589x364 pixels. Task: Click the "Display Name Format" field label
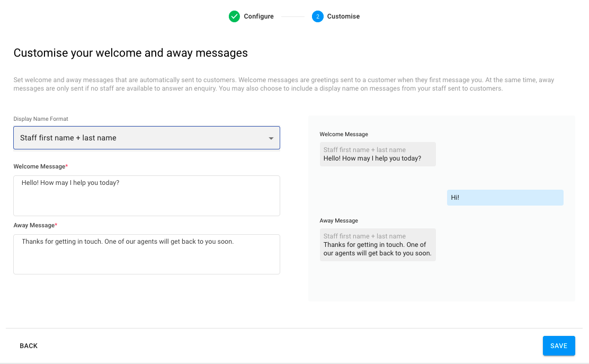[x=41, y=119]
